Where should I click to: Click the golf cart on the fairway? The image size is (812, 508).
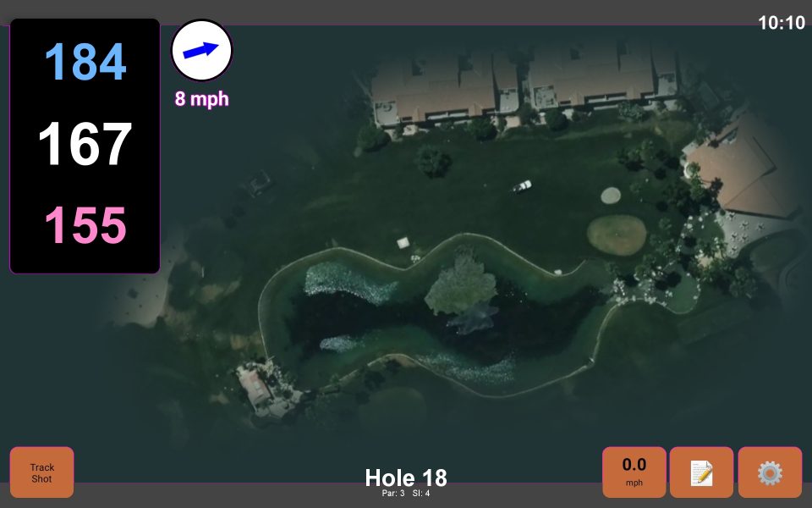(x=522, y=186)
